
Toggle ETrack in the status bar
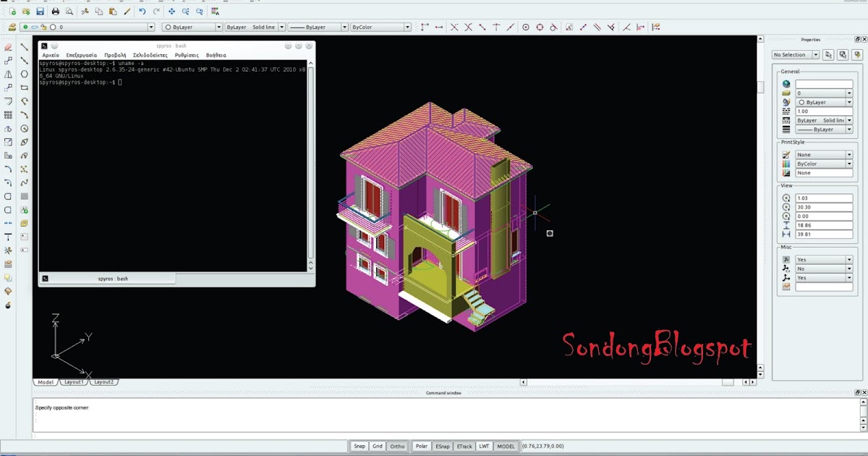tap(465, 447)
